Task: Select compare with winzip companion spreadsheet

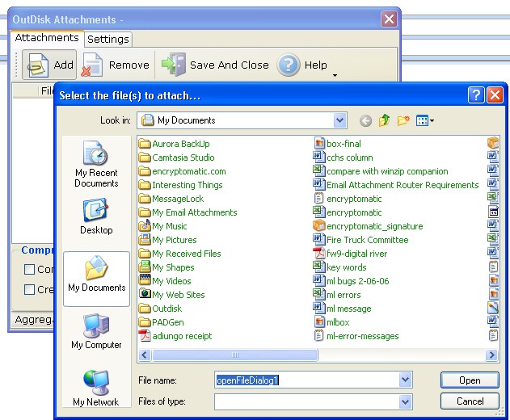Action: tap(381, 171)
